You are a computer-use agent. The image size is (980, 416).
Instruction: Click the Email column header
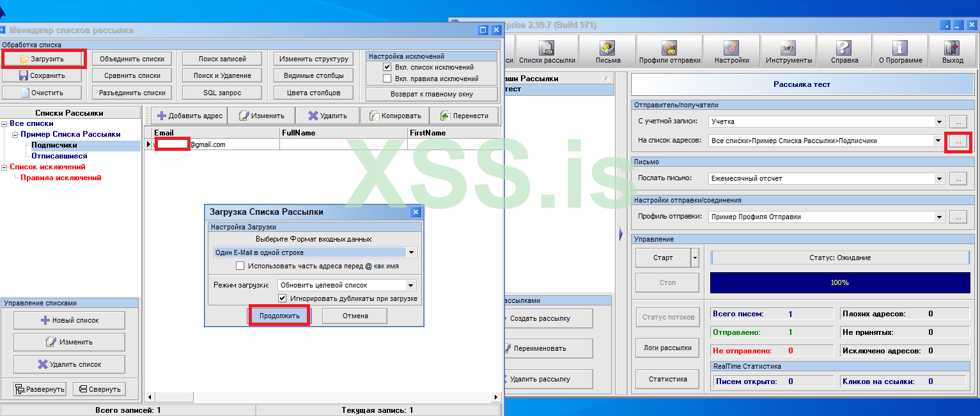point(216,133)
